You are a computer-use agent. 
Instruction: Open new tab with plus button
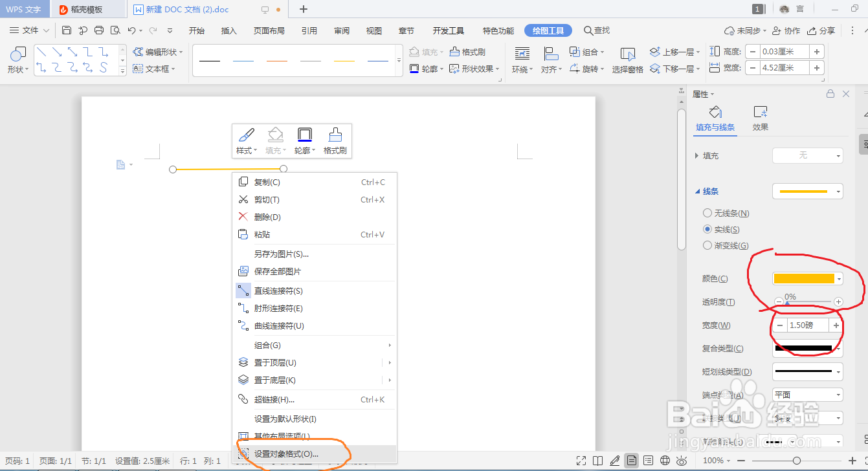[304, 9]
